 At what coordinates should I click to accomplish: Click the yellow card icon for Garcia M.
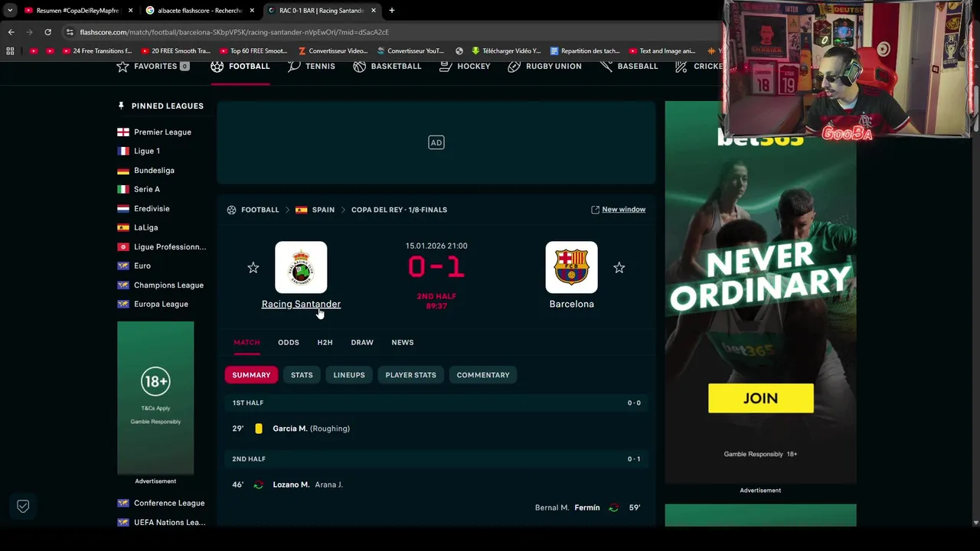[259, 429]
